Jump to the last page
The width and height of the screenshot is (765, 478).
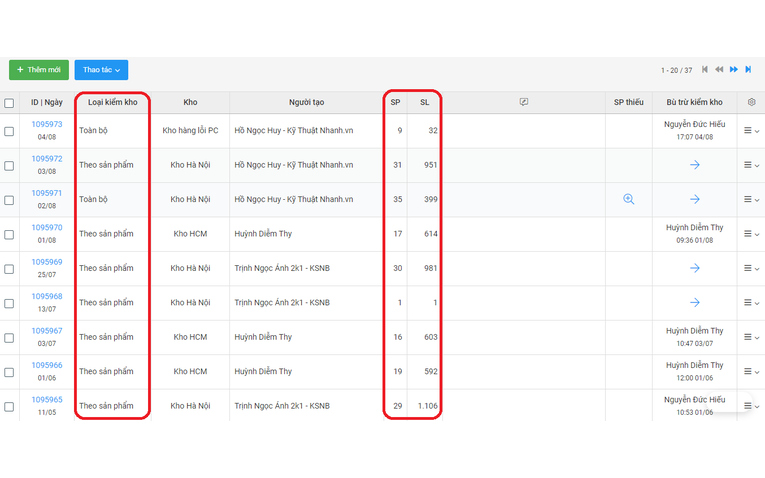tap(748, 70)
